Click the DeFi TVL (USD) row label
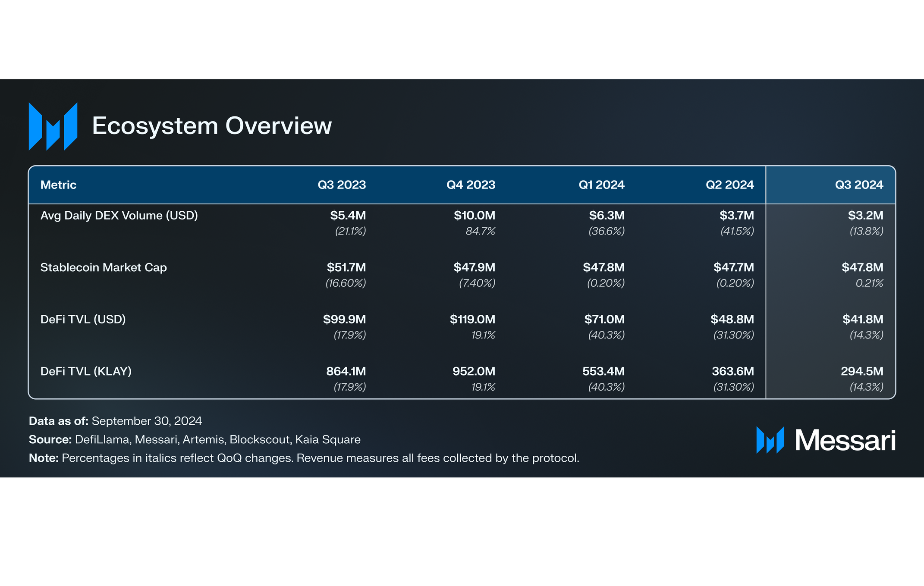The image size is (924, 586). pos(83,320)
